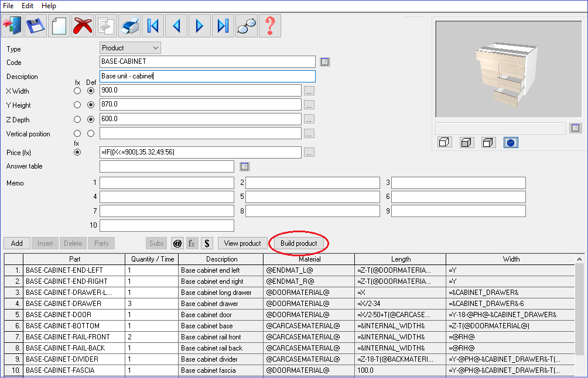The image size is (588, 378).
Task: Click the Memo 1 input field
Action: 167,183
